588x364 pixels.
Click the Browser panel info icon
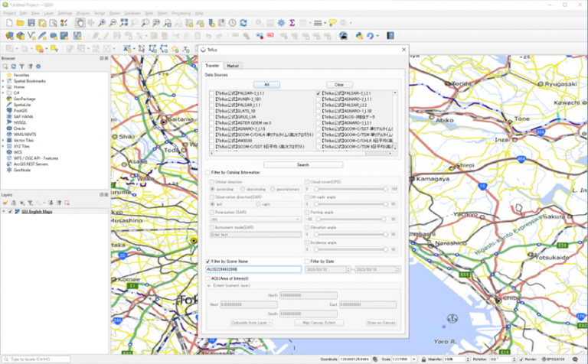38,67
